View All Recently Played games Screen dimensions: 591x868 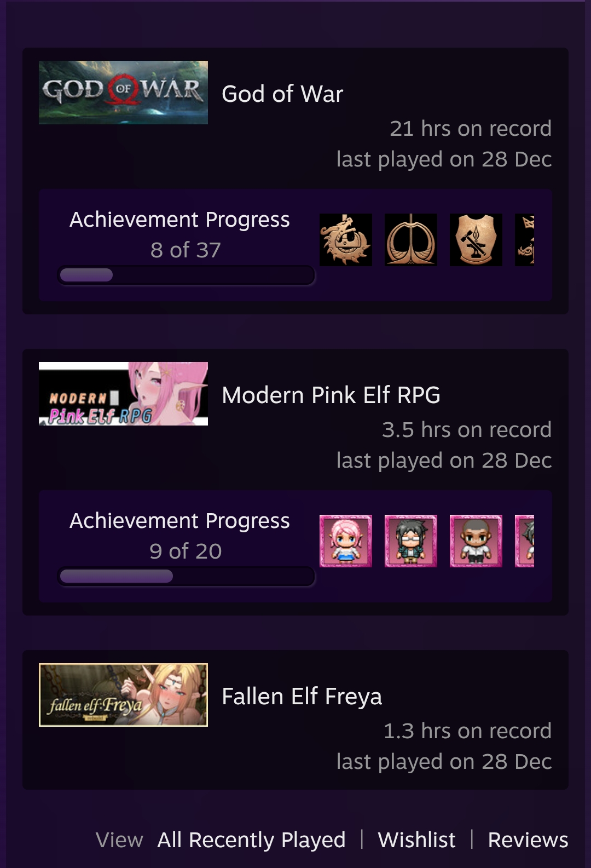[251, 840]
